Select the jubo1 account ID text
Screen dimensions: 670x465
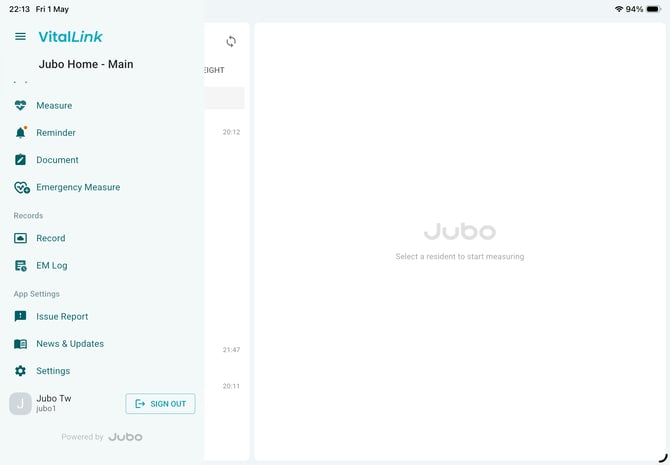point(46,409)
